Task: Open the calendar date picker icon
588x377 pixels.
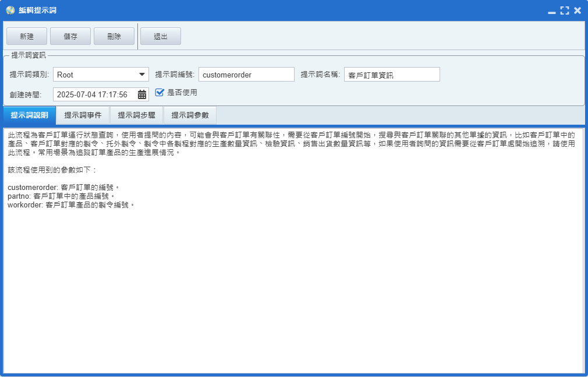Action: [142, 94]
